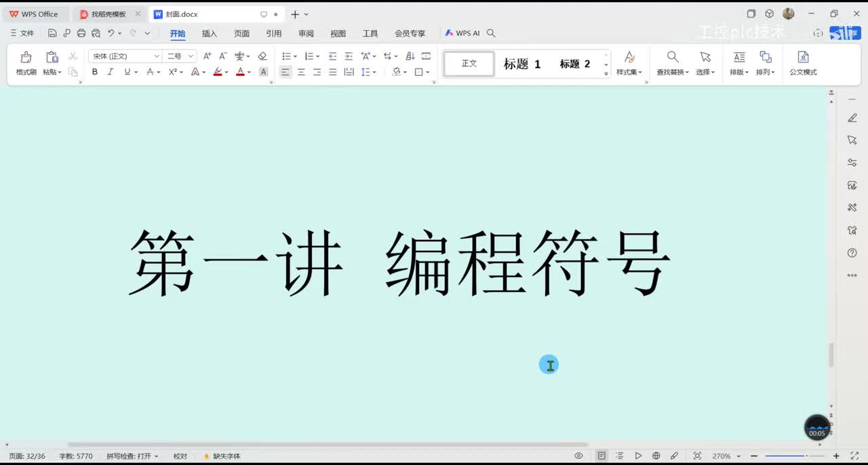Image resolution: width=868 pixels, height=465 pixels.
Task: Open Print Preview from quick access bar
Action: (96, 33)
